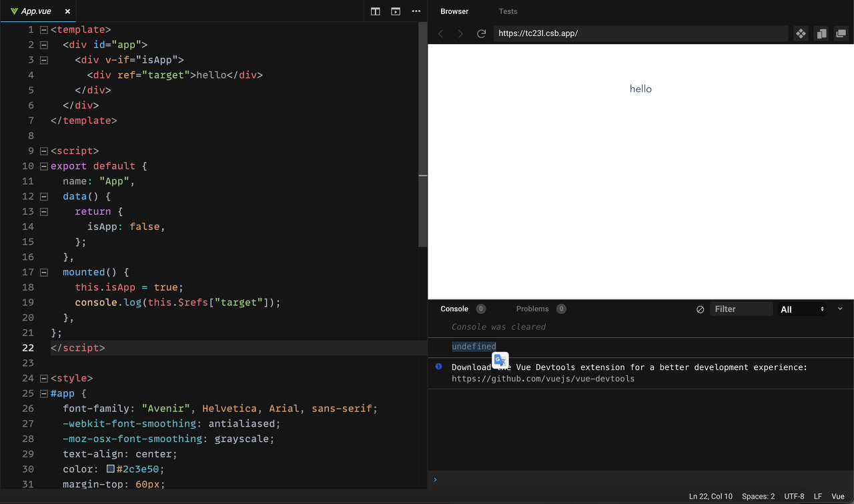The image size is (854, 504).
Task: Click the browser back arrow
Action: [440, 33]
